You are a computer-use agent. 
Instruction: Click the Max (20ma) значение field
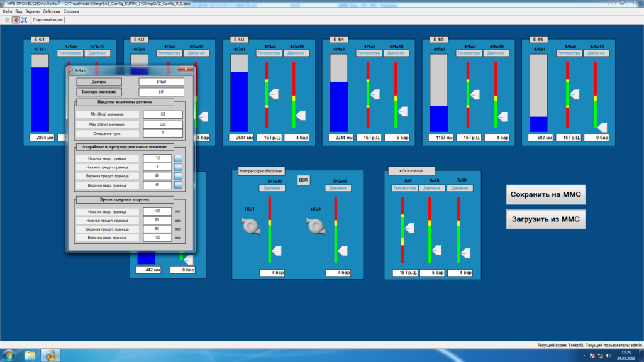[x=163, y=124]
